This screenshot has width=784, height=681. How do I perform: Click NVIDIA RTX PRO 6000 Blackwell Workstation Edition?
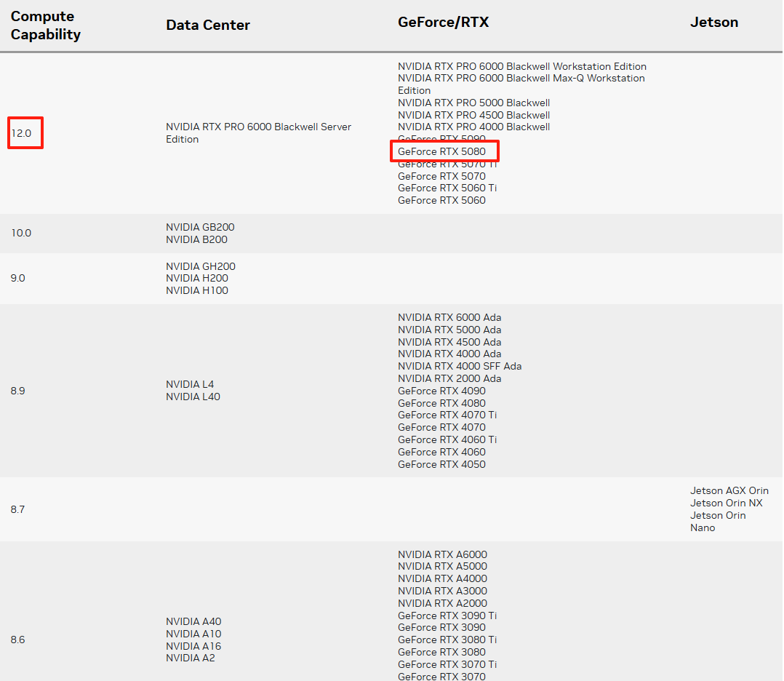tap(522, 66)
